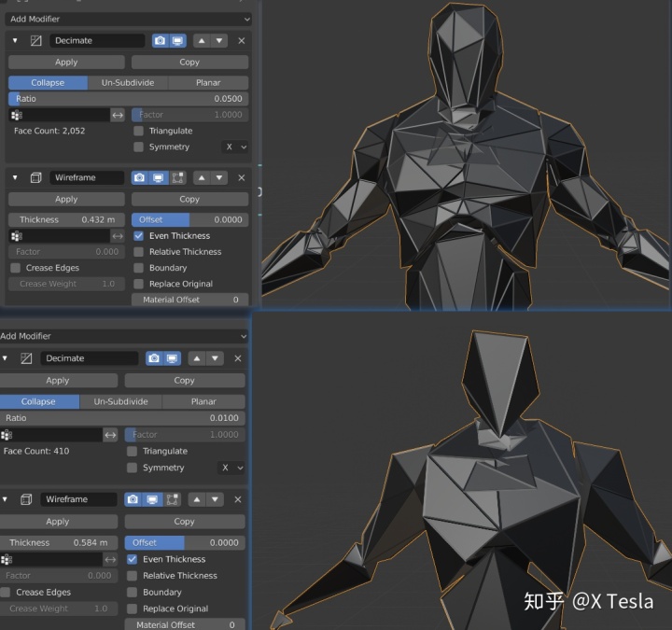The height and width of the screenshot is (630, 672).
Task: Remove the bottom Wireframe modifier
Action: (x=238, y=499)
